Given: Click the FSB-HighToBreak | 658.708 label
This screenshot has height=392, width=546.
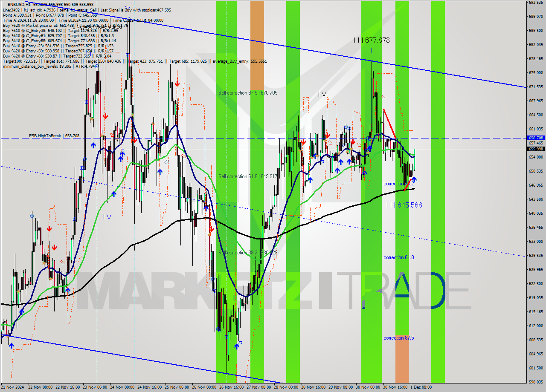Looking at the screenshot, I should (x=54, y=136).
